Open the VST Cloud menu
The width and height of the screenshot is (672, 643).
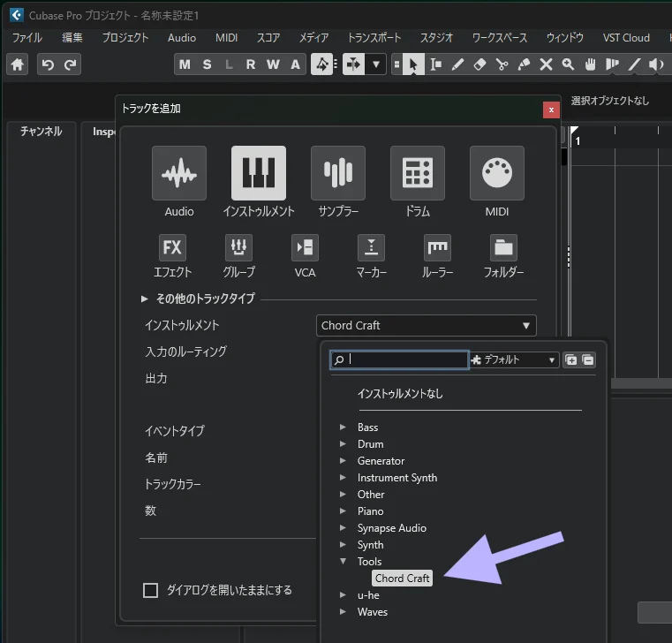[626, 38]
